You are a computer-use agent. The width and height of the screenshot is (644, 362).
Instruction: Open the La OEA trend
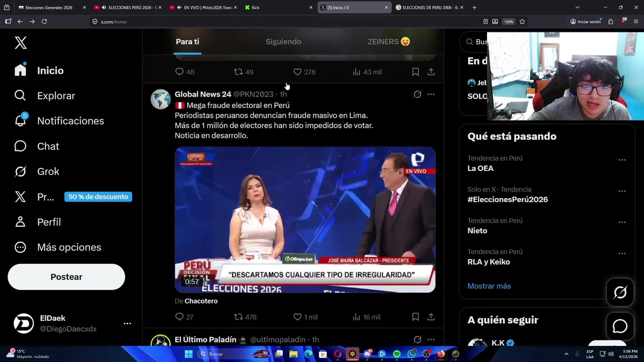coord(480,168)
